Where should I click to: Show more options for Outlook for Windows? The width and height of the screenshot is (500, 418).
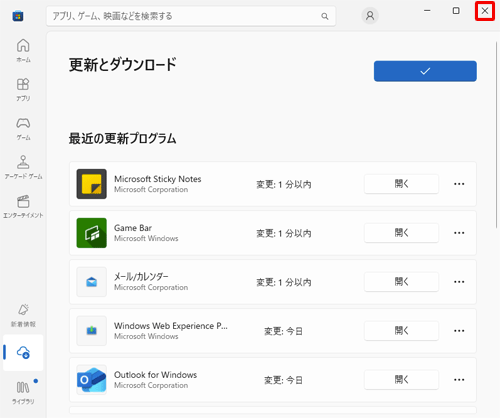[459, 380]
